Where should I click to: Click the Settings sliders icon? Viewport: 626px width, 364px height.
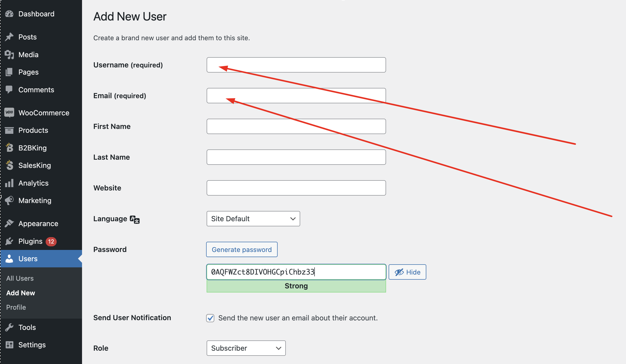click(x=9, y=345)
